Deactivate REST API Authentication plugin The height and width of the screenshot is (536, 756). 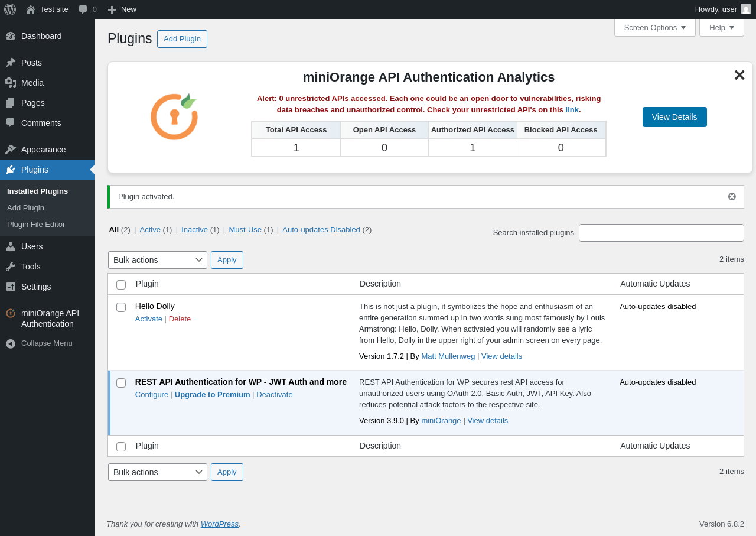click(x=275, y=394)
